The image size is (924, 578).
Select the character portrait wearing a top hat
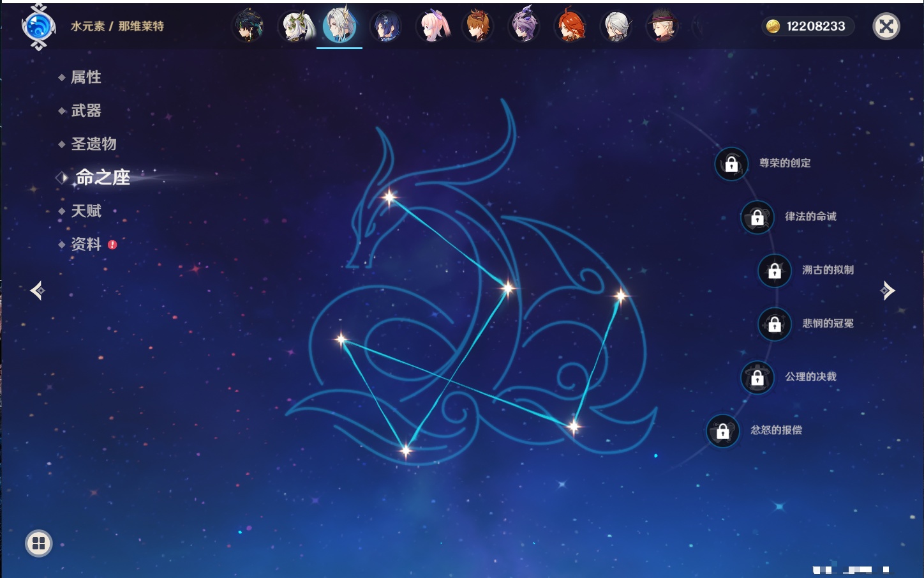tap(662, 27)
